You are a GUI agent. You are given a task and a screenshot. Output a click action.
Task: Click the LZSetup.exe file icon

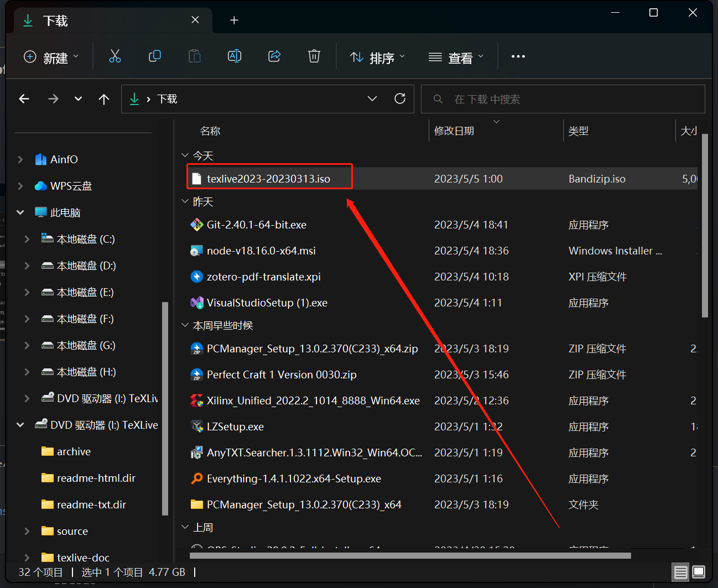pos(196,426)
